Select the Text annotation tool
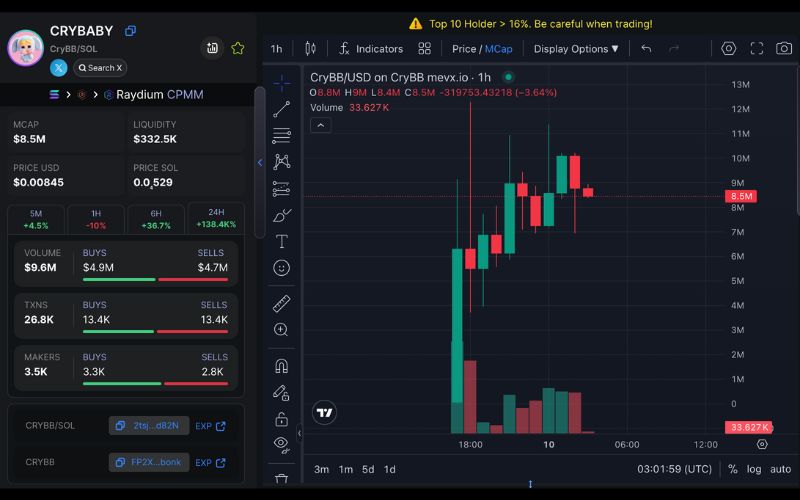 pos(282,241)
